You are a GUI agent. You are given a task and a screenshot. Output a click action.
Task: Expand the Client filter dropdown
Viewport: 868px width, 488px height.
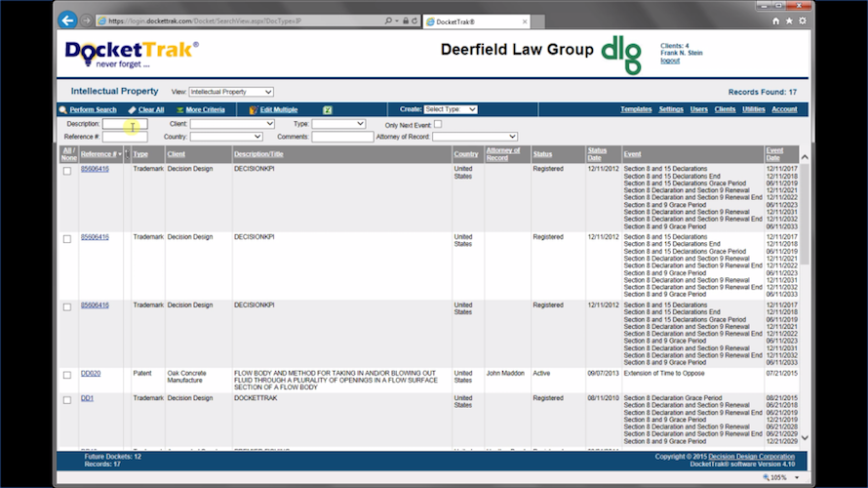(232, 124)
